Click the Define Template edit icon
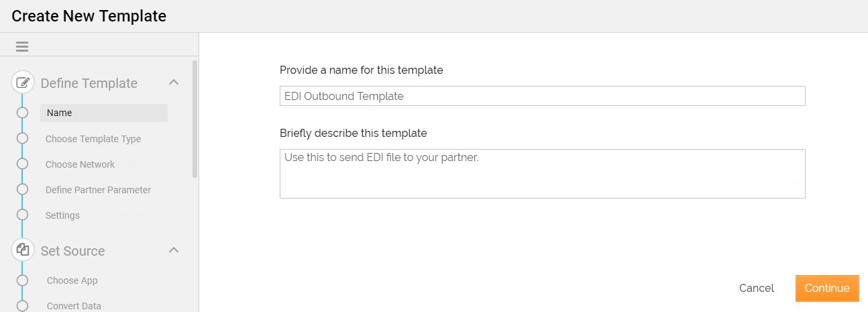 (x=23, y=83)
